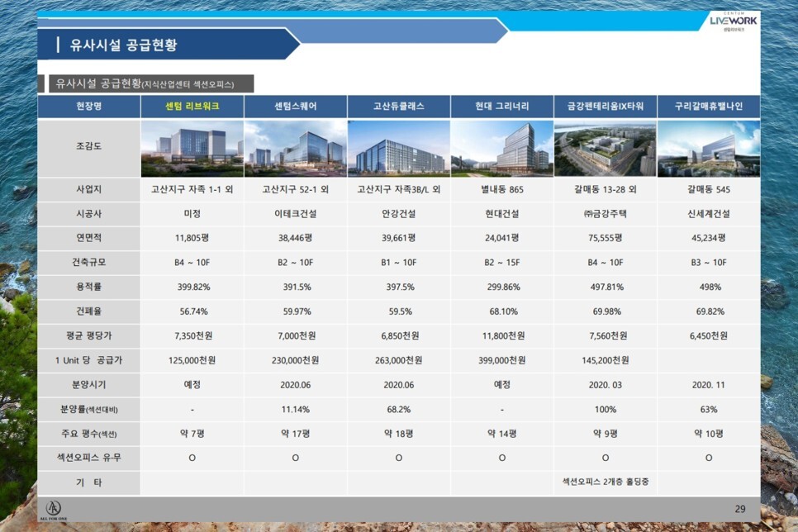Click the 연면적 row label
This screenshot has width=798, height=532.
click(88, 238)
